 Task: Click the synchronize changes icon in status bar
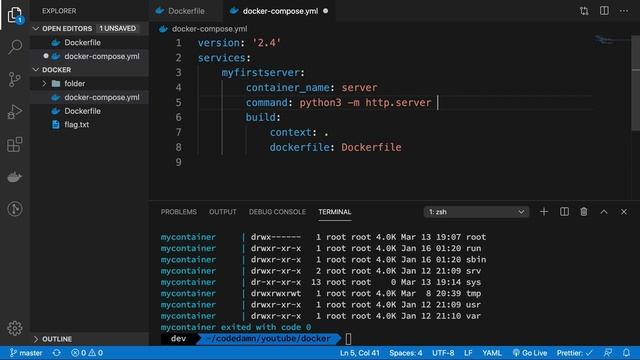tap(57, 353)
